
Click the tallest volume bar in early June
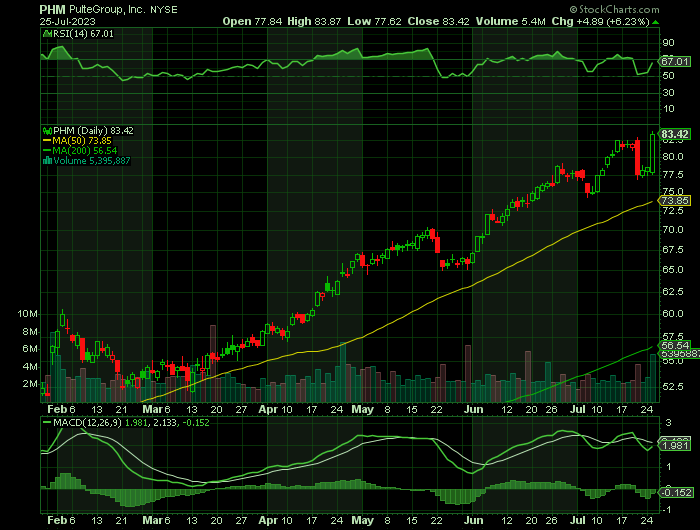click(468, 373)
